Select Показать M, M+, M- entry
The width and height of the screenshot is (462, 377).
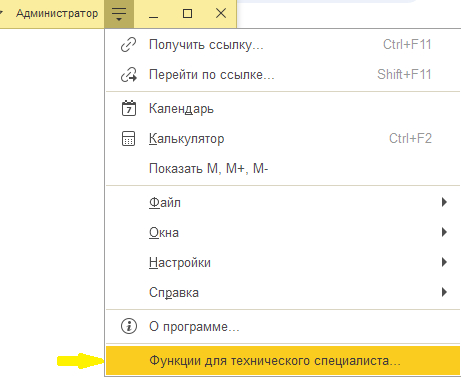tap(283, 168)
